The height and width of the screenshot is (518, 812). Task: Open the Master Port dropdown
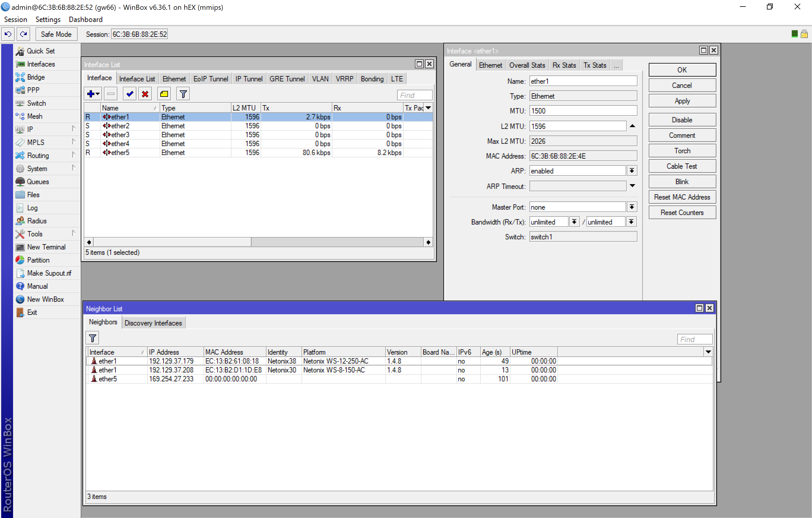click(x=632, y=207)
